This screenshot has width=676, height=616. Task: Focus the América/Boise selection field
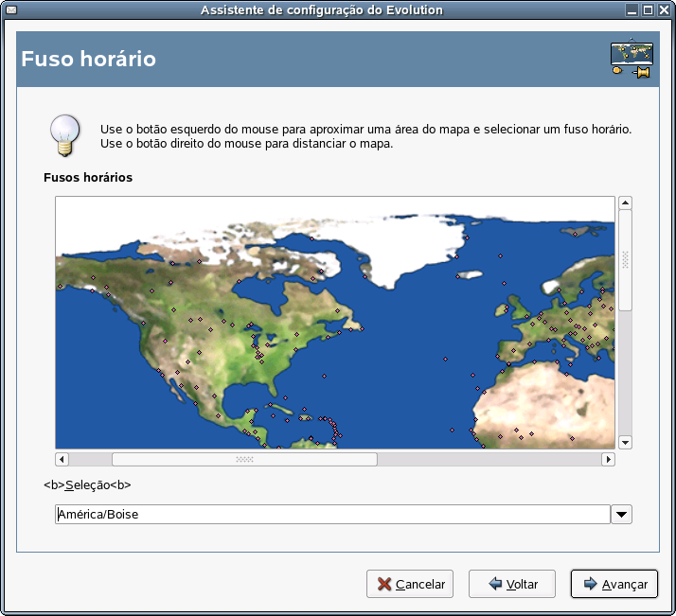(x=332, y=515)
